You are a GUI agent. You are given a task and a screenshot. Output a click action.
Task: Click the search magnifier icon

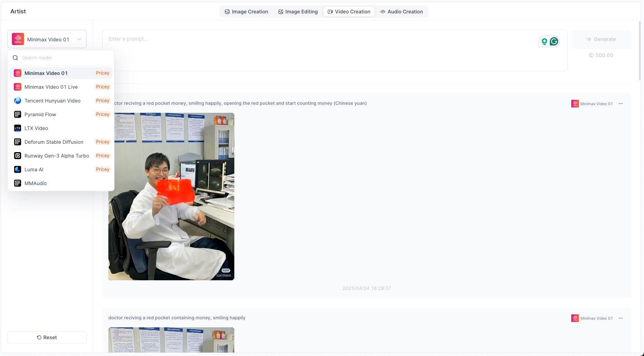15,58
